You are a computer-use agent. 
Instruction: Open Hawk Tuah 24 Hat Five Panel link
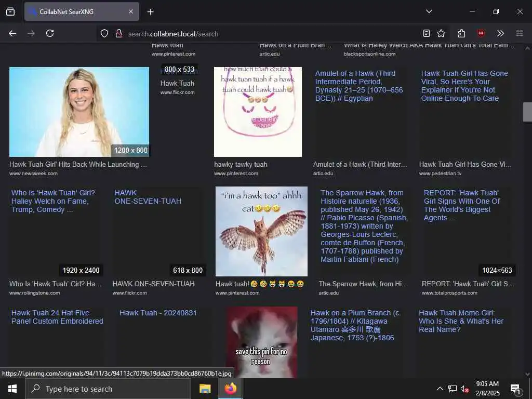57,317
